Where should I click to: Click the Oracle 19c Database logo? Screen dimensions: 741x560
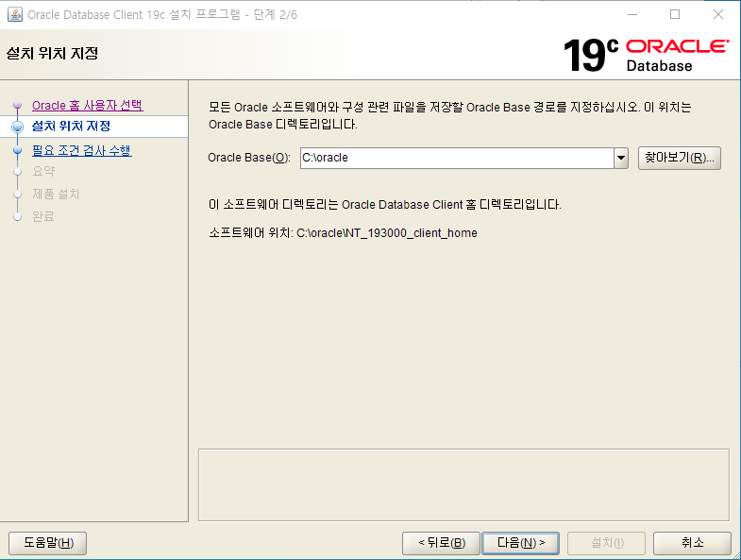point(646,56)
